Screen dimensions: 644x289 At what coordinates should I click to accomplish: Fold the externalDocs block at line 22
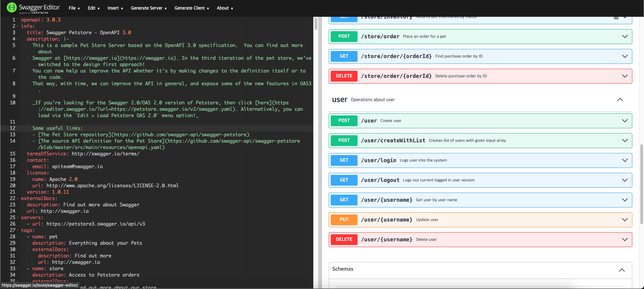click(x=17, y=198)
